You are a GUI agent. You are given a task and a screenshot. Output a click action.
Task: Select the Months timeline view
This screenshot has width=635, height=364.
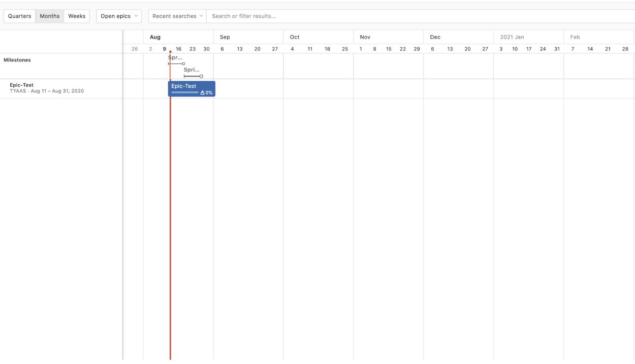50,16
